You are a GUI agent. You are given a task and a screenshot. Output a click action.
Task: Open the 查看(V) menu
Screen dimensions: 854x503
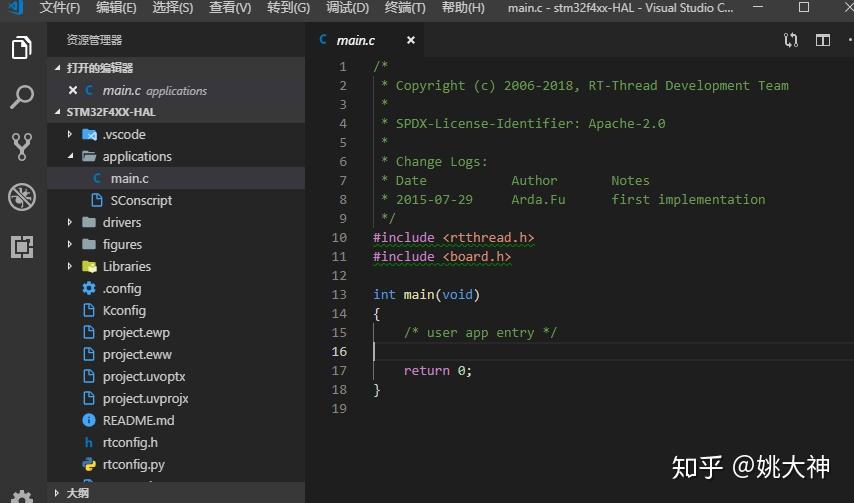[x=230, y=8]
